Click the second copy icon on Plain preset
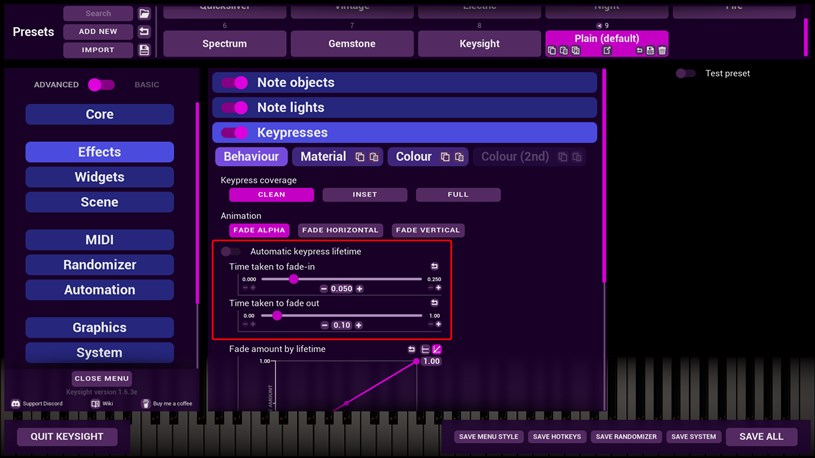Image resolution: width=815 pixels, height=458 pixels. point(564,50)
